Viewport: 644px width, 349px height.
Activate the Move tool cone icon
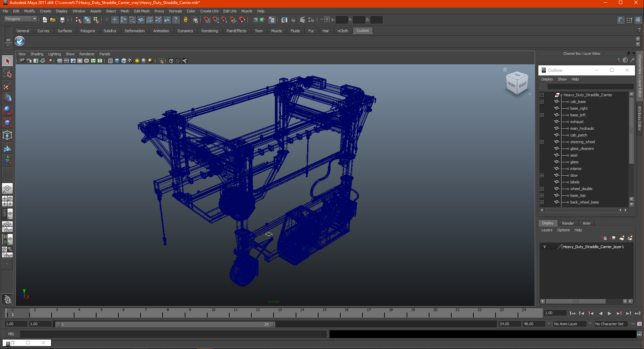click(7, 98)
